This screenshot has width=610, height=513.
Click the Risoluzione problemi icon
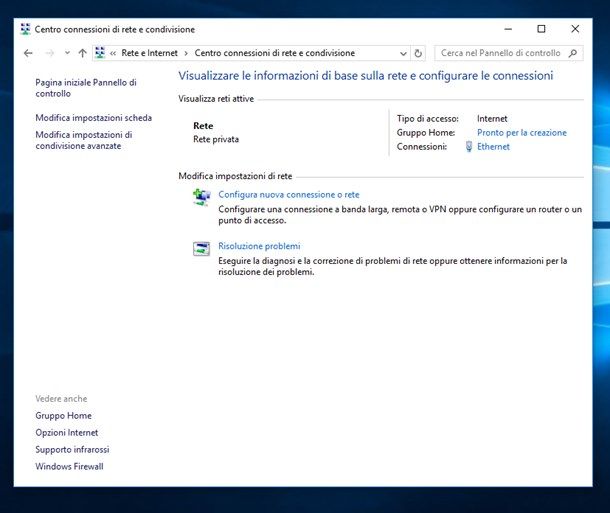[202, 248]
